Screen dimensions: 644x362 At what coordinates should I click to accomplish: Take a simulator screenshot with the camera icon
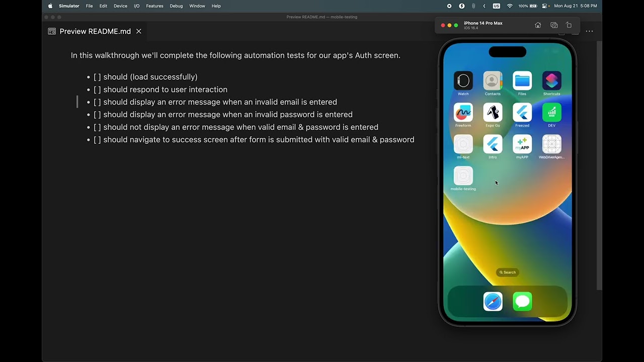point(554,25)
